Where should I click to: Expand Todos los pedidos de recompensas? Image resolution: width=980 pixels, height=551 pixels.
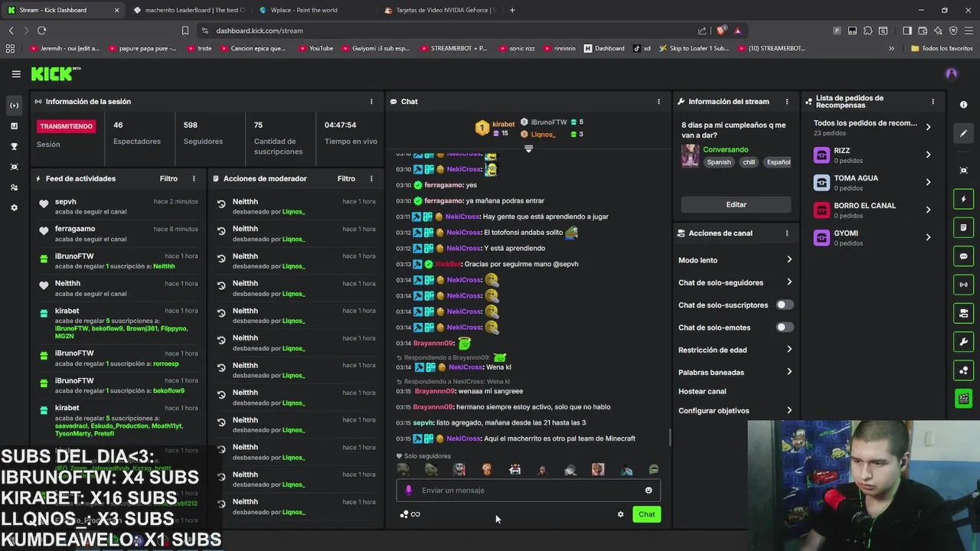pyautogui.click(x=928, y=127)
